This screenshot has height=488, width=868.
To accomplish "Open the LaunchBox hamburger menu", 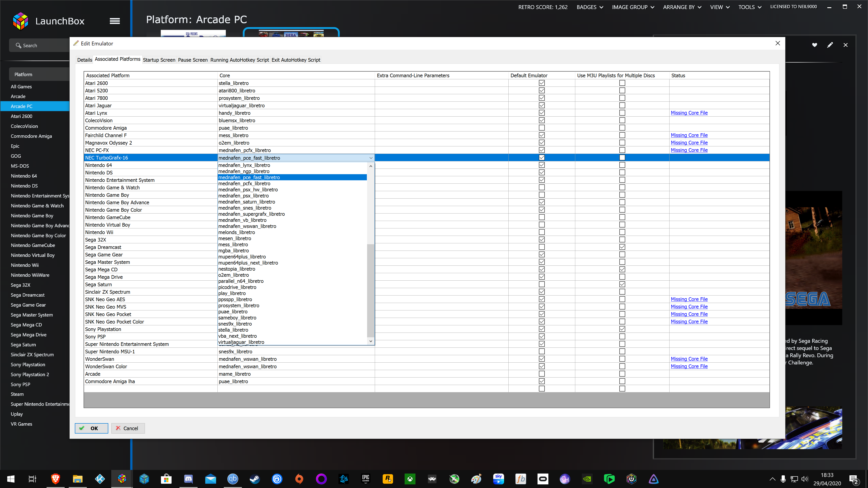I will point(115,21).
